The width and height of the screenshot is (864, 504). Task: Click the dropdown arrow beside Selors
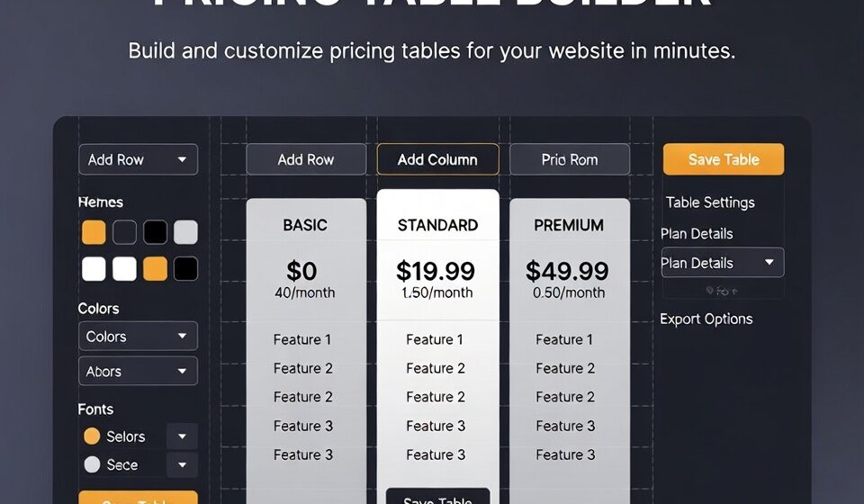click(x=182, y=436)
